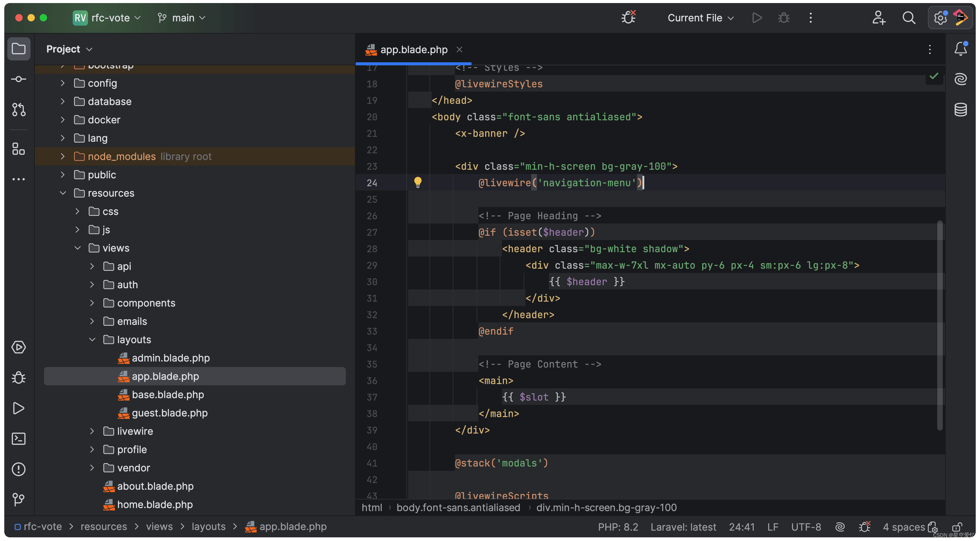The height and width of the screenshot is (541, 980).
Task: Open the settings gear icon top right
Action: (x=939, y=17)
